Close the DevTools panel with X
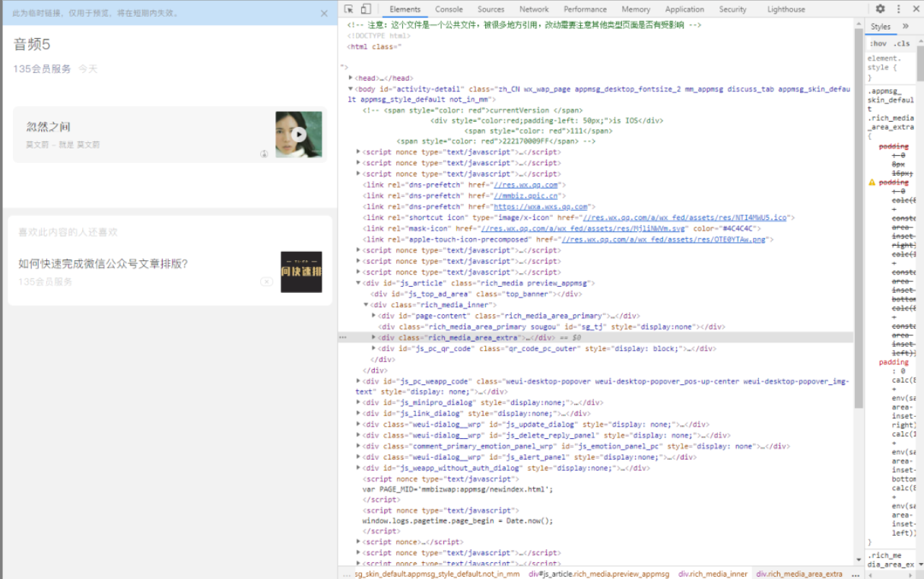The image size is (924, 579). coord(915,9)
